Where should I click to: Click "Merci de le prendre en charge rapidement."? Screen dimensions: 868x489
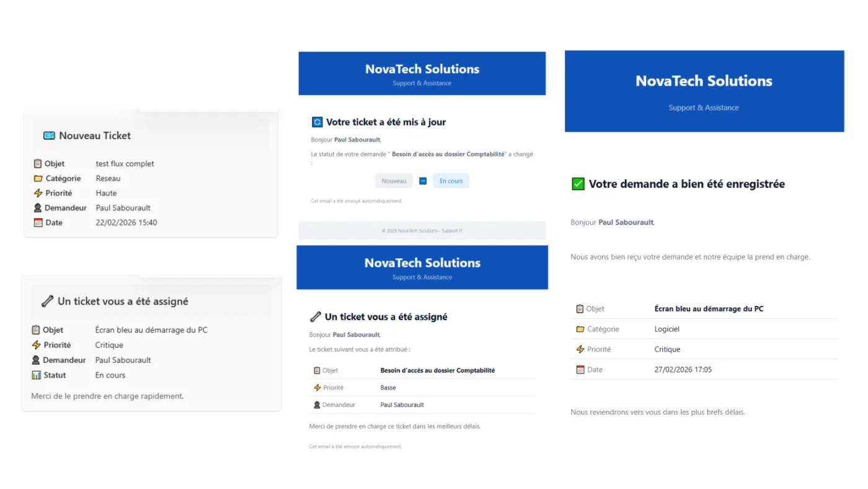[x=108, y=396]
